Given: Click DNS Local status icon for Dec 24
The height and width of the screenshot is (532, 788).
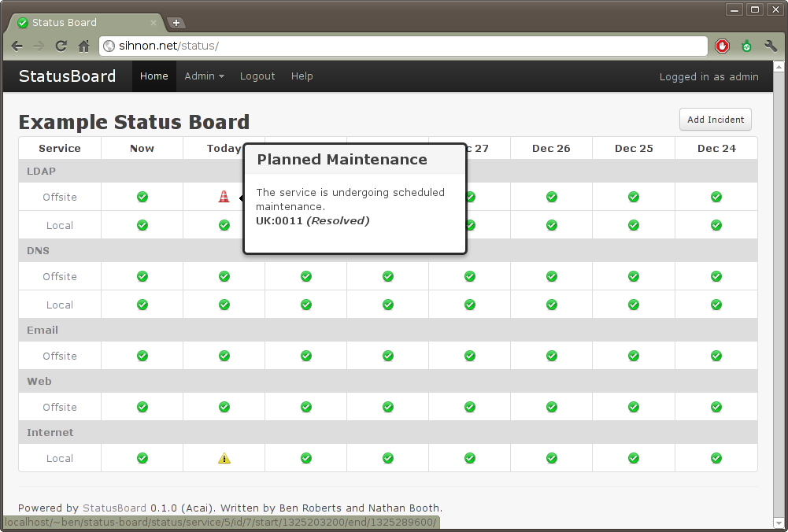Looking at the screenshot, I should 716,305.
